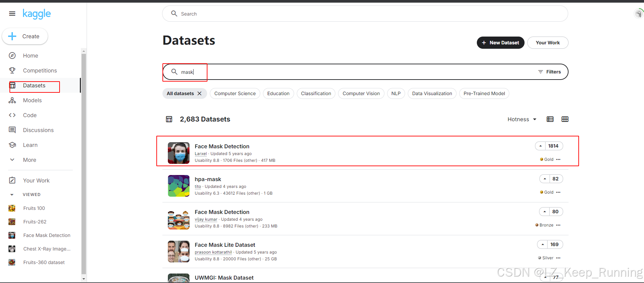Screen dimensions: 644x283
Task: Open the vijay kumar author profile
Action: [206, 219]
